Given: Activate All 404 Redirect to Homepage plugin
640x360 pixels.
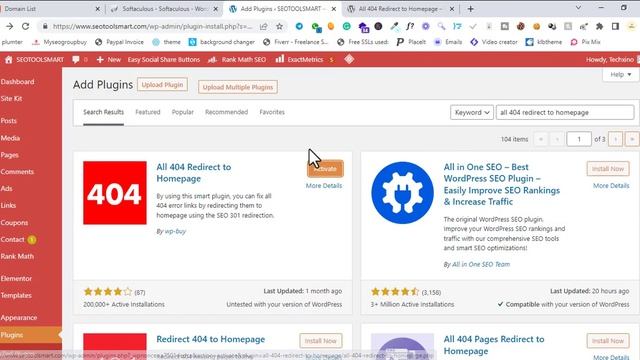Looking at the screenshot, I should tap(325, 169).
